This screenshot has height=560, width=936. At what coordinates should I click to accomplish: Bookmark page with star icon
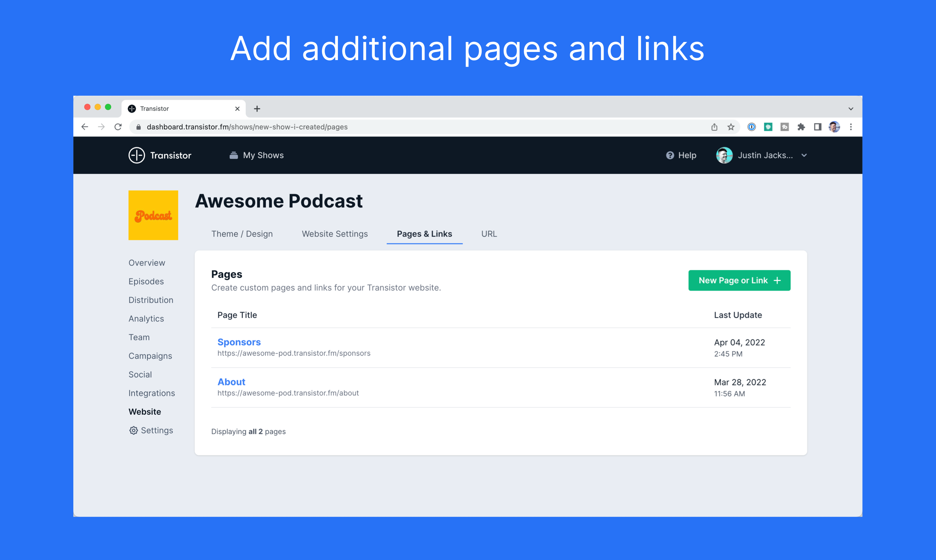(731, 127)
